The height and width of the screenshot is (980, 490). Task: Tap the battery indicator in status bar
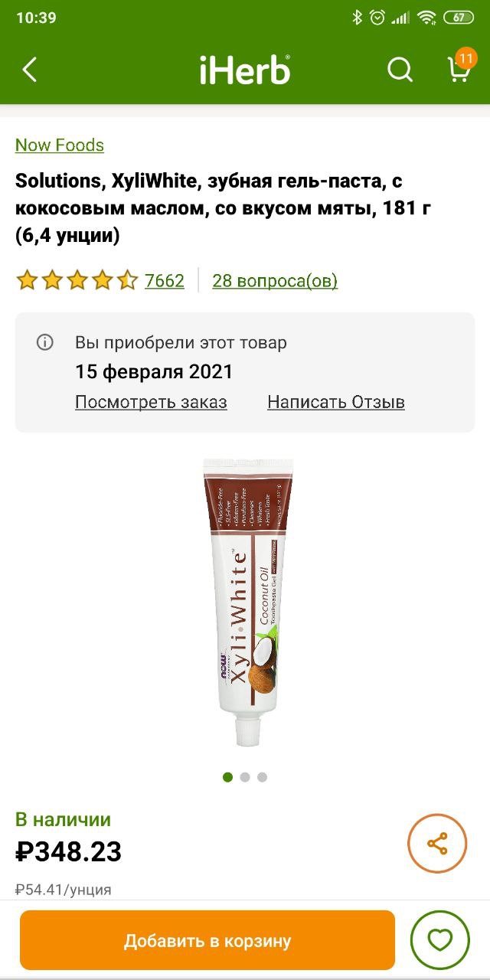click(x=458, y=18)
